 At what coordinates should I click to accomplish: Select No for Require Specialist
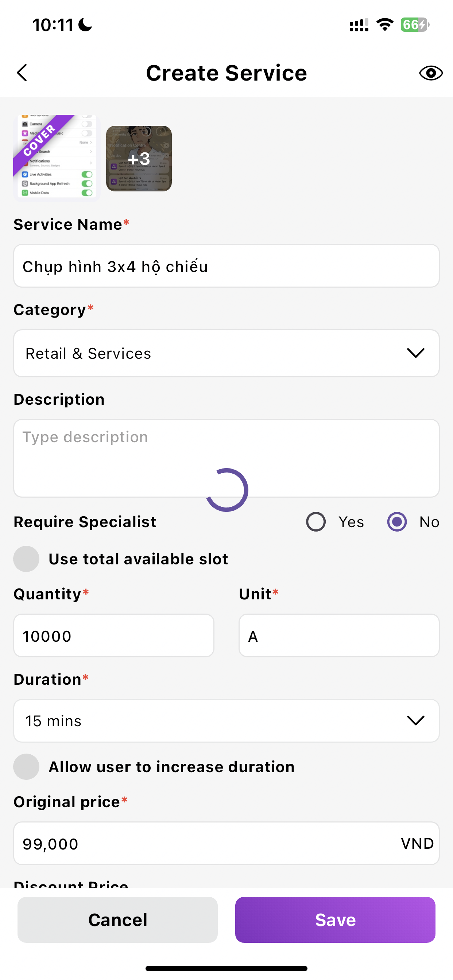point(397,522)
